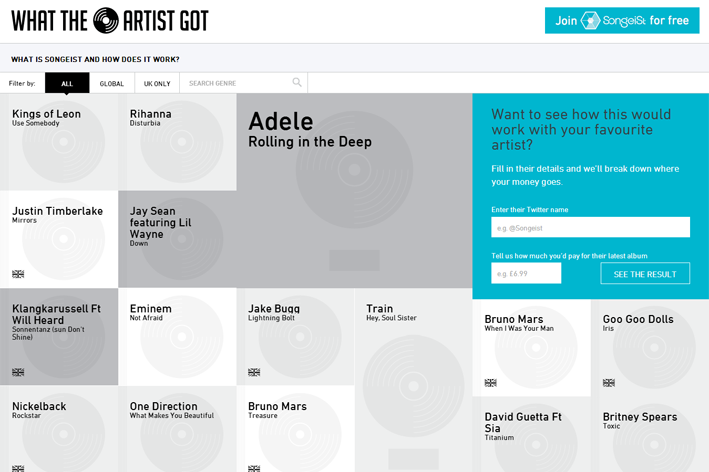Select the Rihanna Disturbia tile
The height and width of the screenshot is (472, 709).
tap(177, 142)
